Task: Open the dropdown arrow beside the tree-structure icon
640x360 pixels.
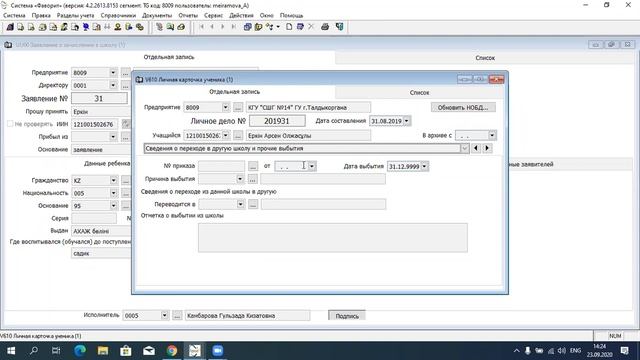Action: (x=278, y=27)
